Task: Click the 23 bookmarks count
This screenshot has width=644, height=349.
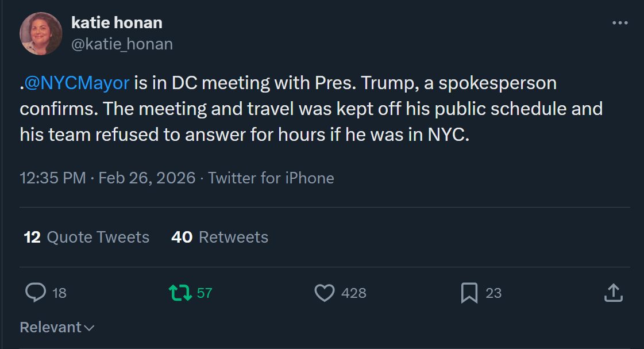Action: click(x=493, y=293)
